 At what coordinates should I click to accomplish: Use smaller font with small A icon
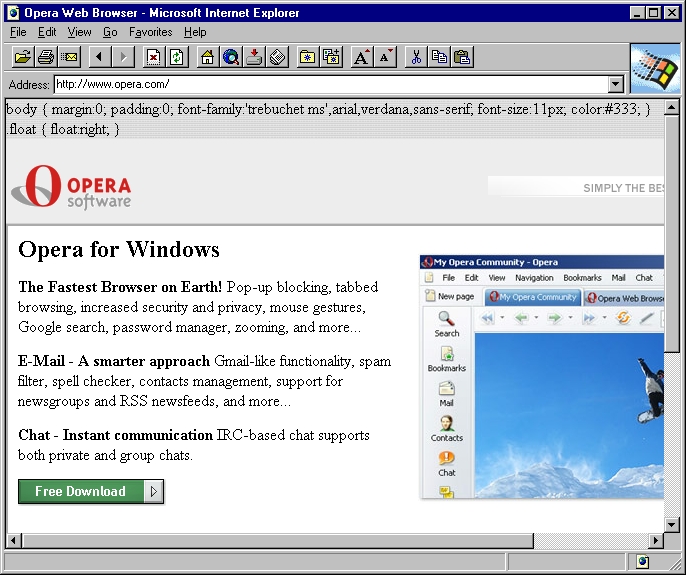click(x=385, y=57)
